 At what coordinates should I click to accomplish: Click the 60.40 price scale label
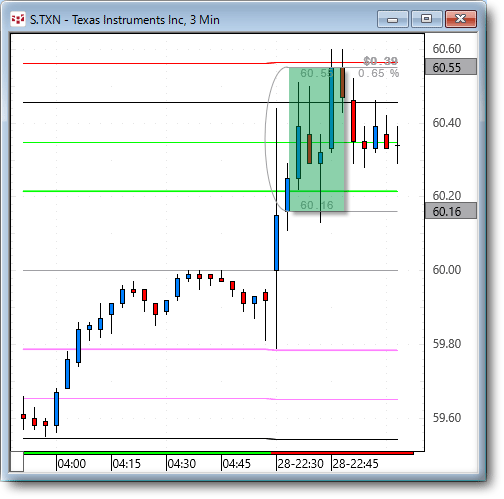click(x=447, y=123)
